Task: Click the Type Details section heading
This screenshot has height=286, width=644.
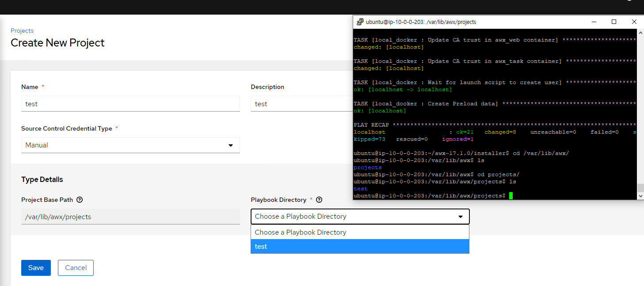Action: (x=42, y=179)
